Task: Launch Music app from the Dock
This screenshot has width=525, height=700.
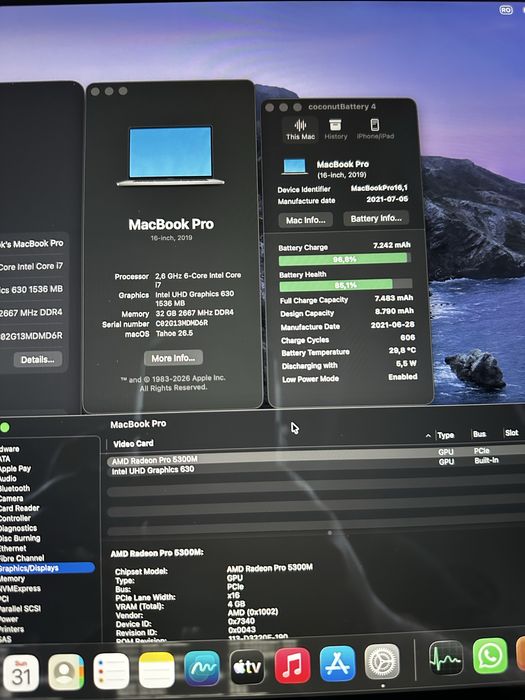Action: pos(292,666)
